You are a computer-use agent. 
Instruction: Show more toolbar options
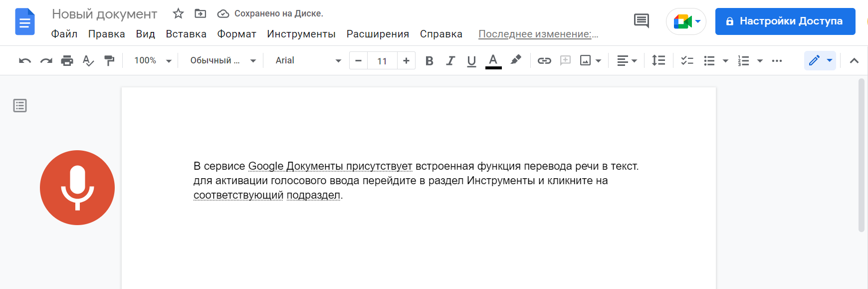pyautogui.click(x=777, y=61)
